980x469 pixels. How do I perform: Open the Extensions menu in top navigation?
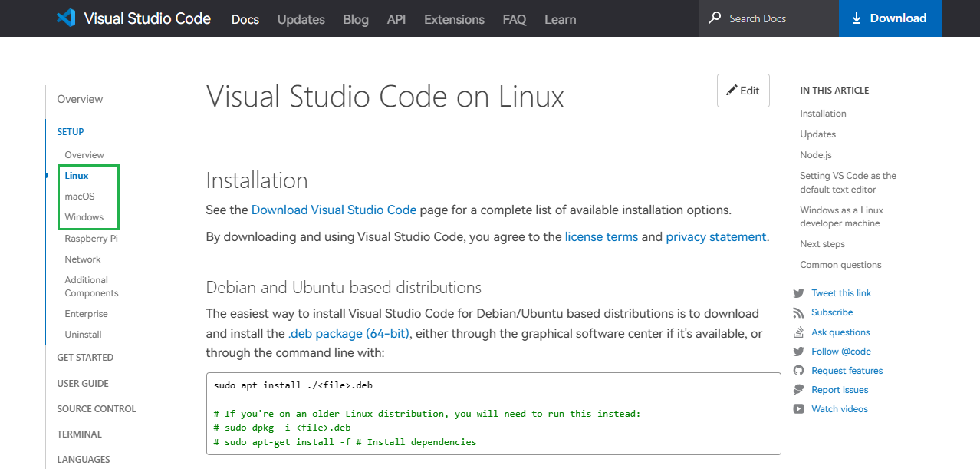[x=454, y=19]
